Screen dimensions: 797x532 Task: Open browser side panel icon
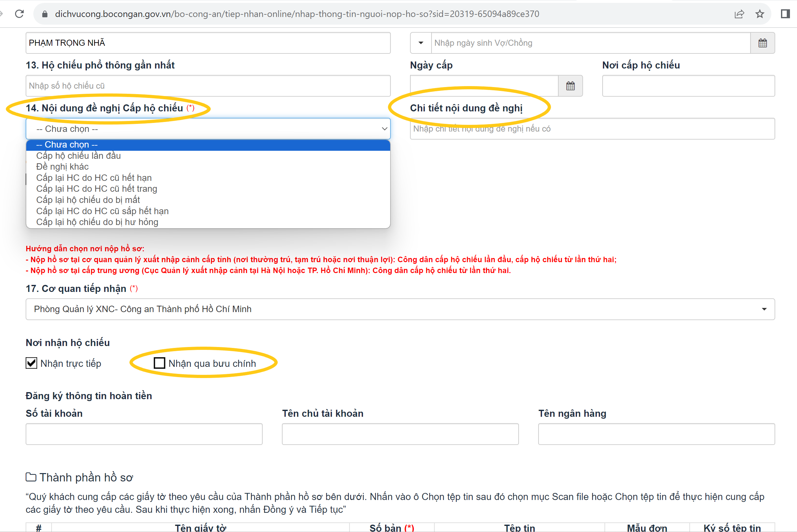[x=785, y=14]
